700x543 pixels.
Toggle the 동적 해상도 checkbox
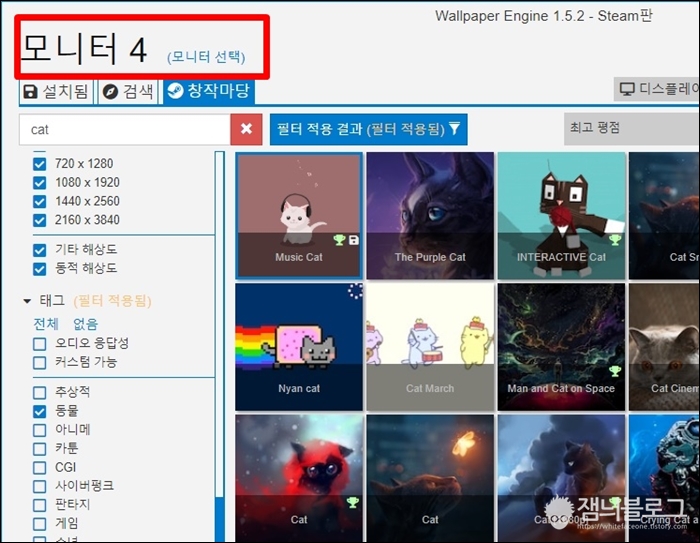point(40,269)
